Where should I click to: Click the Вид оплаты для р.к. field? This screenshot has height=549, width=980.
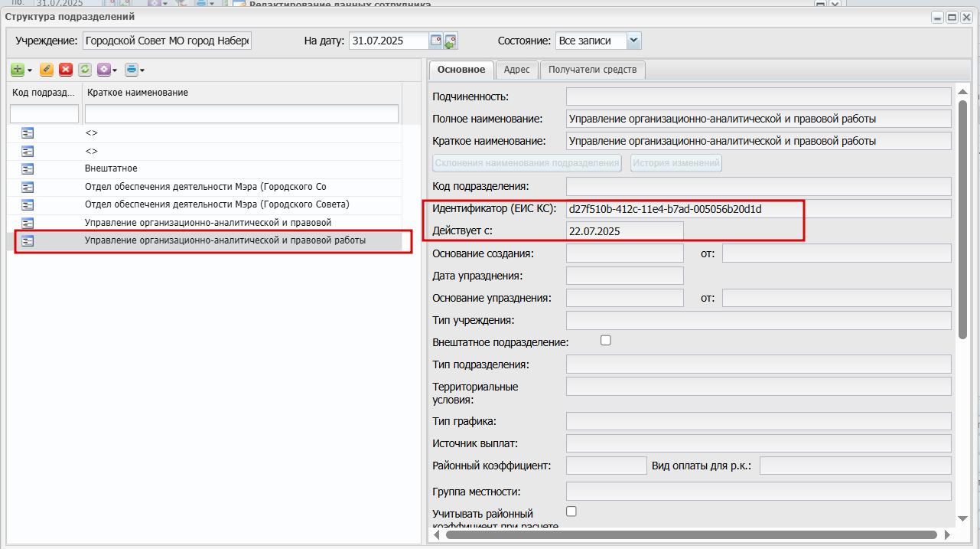point(856,466)
